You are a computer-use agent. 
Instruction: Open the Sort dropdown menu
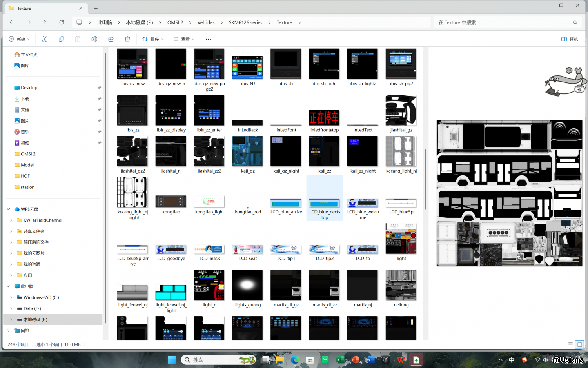coord(152,39)
